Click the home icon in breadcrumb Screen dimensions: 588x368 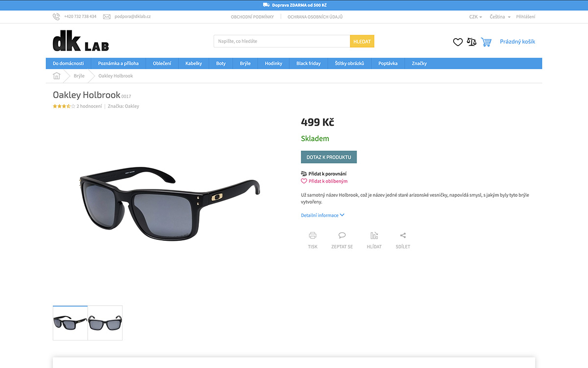(x=57, y=76)
